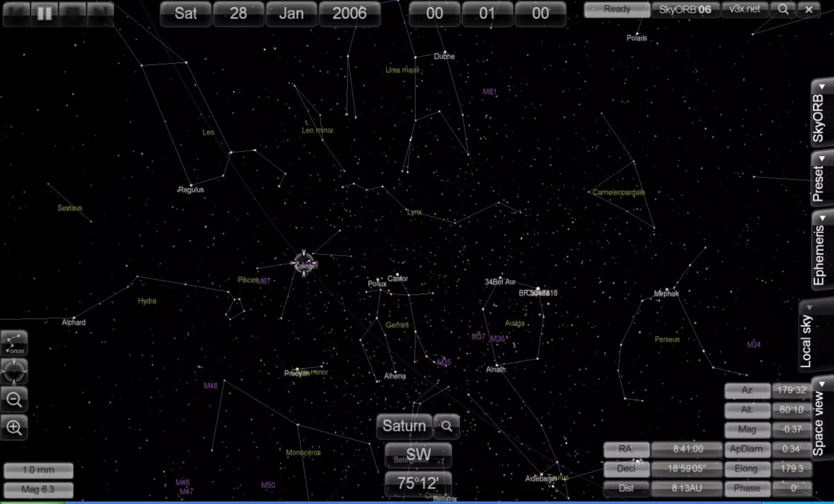Screen dimensions: 834x504
Task: Click the star Procyon label
Action: [x=297, y=374]
